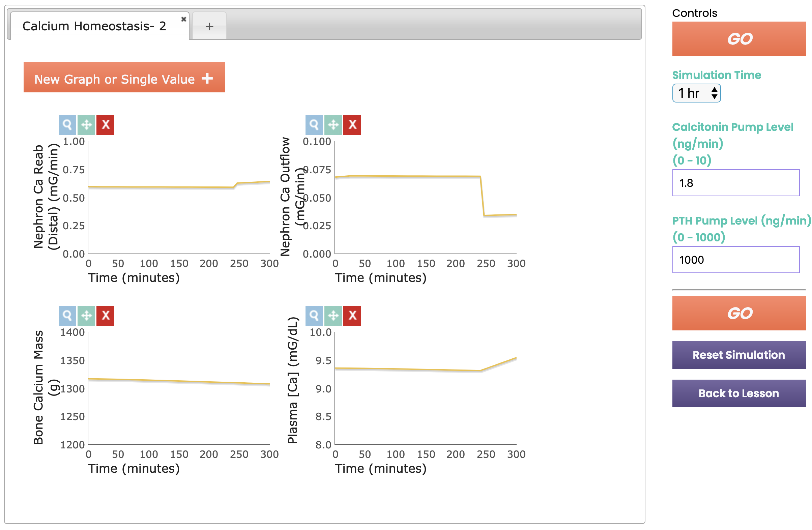Click move icon on Nephron Ca Reab graph

click(86, 125)
